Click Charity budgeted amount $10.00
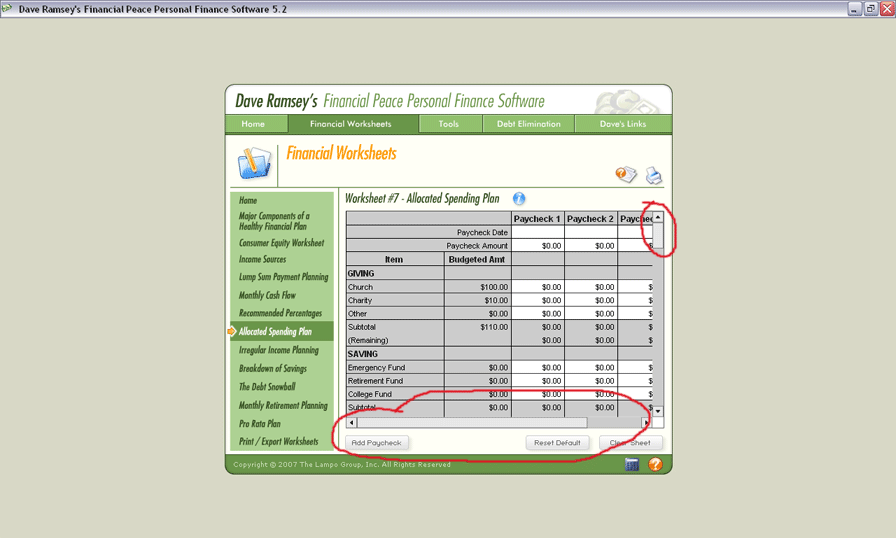Viewport: 896px width, 538px height. coord(477,300)
